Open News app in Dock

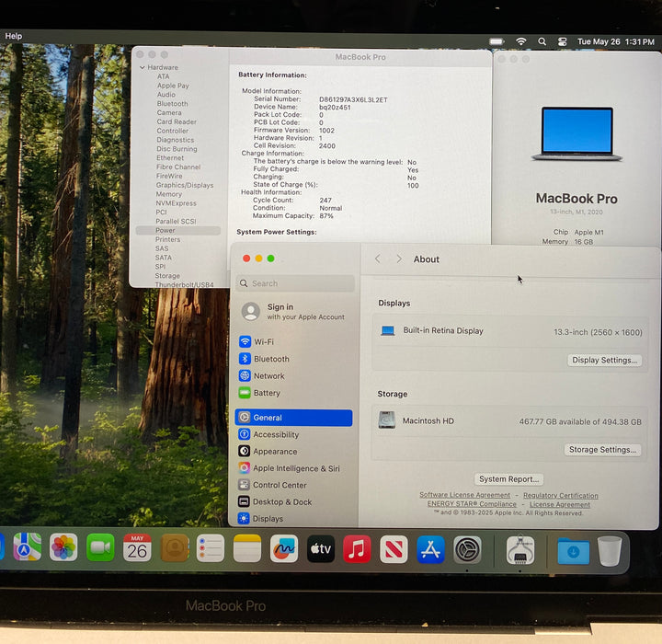point(394,549)
